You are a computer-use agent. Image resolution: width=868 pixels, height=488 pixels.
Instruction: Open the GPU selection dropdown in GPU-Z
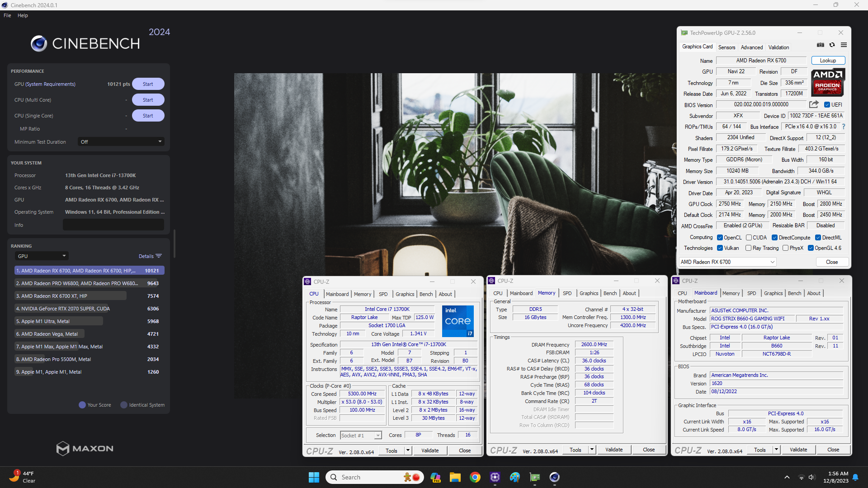pos(727,262)
